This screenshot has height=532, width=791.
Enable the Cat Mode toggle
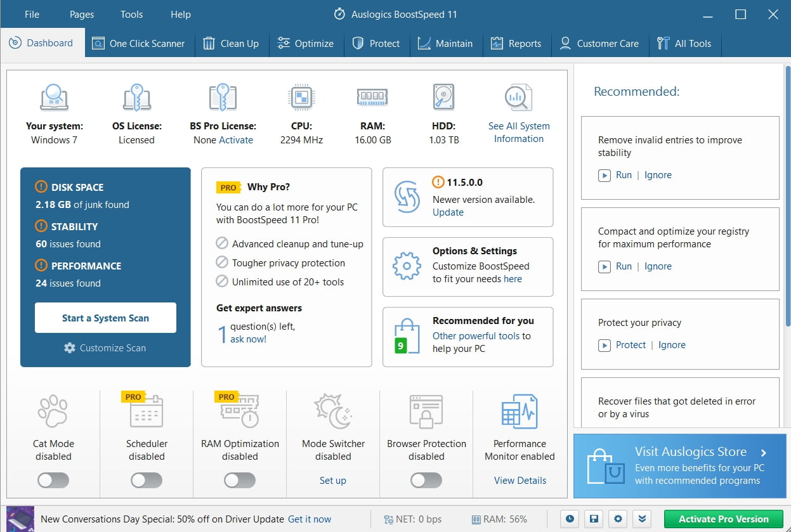(x=53, y=481)
